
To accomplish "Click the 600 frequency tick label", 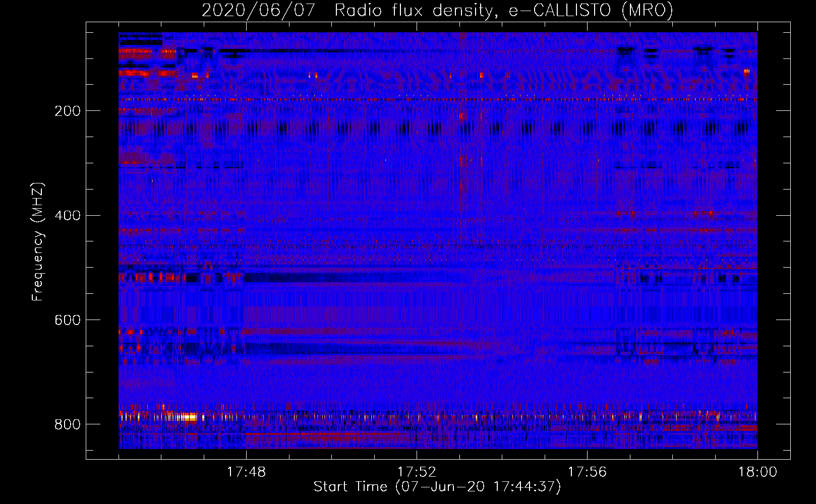I will [x=68, y=320].
